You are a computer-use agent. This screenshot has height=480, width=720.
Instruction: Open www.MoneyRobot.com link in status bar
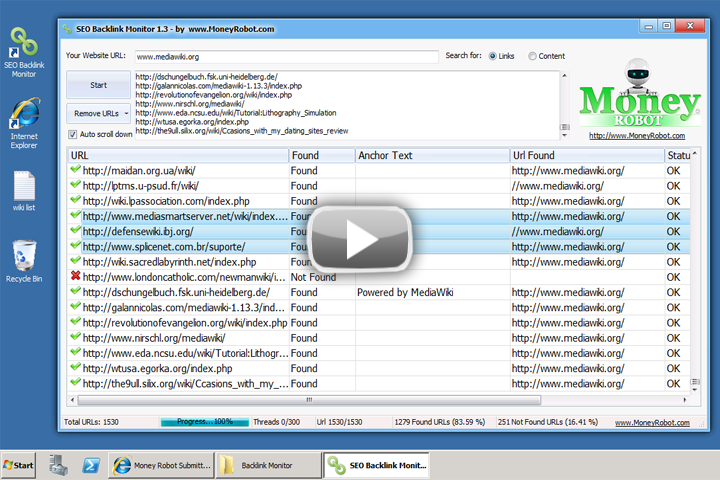point(652,423)
